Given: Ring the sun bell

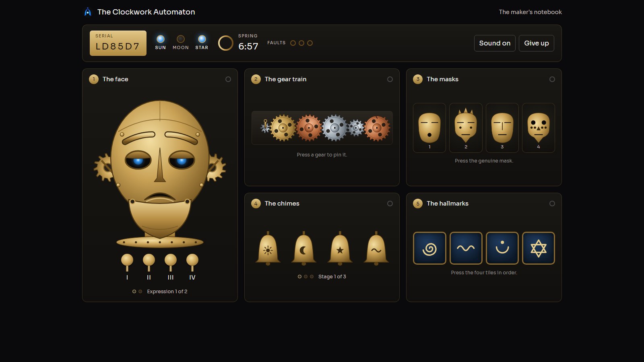Looking at the screenshot, I should (268, 248).
